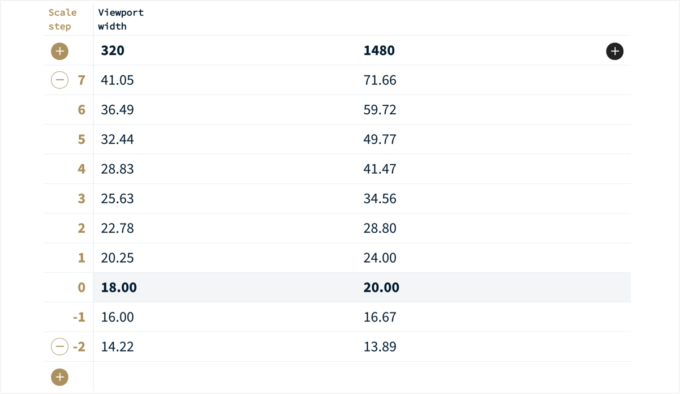680x394 pixels.
Task: Select the base size 18.00 cell
Action: [119, 287]
